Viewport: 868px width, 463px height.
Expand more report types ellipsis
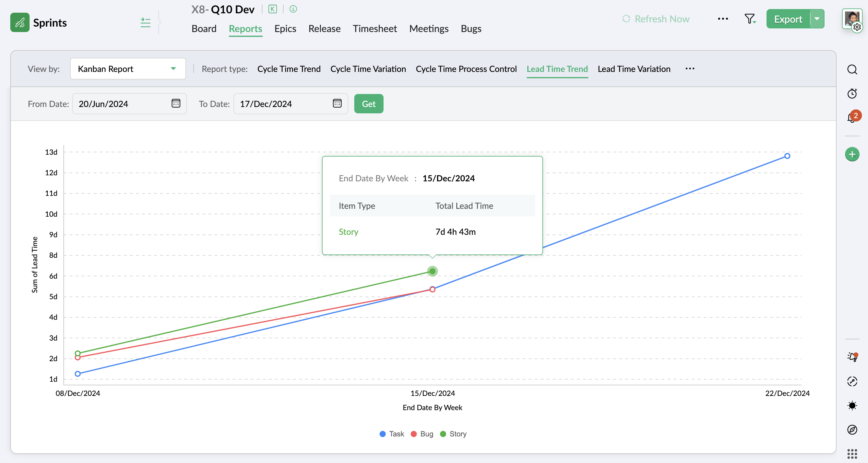[690, 69]
